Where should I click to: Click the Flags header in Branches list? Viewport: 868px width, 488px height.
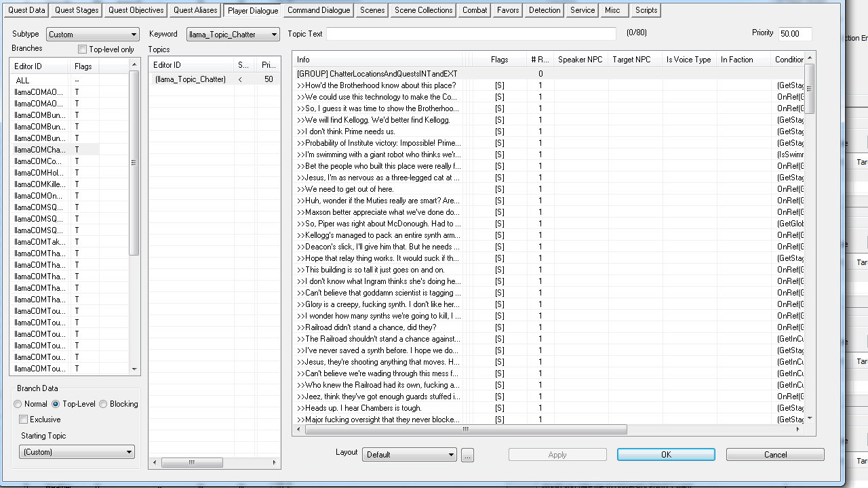pyautogui.click(x=85, y=66)
